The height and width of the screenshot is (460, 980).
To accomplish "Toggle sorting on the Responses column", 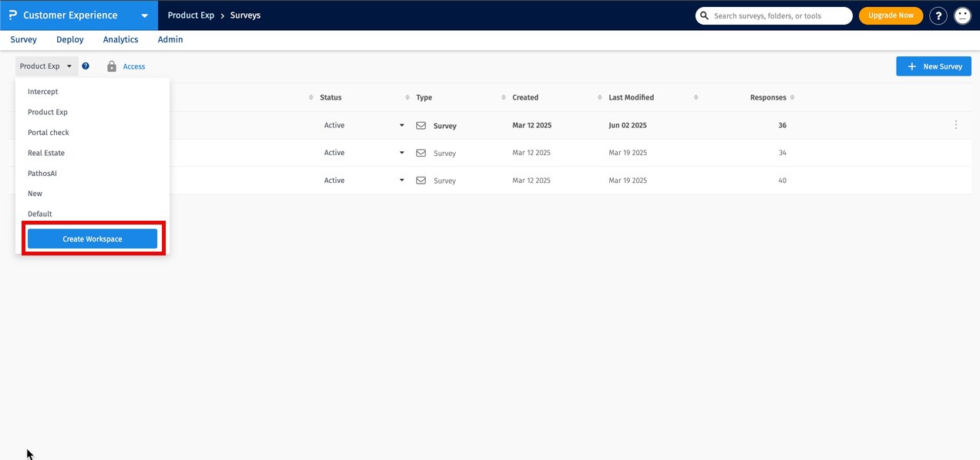I will click(793, 97).
